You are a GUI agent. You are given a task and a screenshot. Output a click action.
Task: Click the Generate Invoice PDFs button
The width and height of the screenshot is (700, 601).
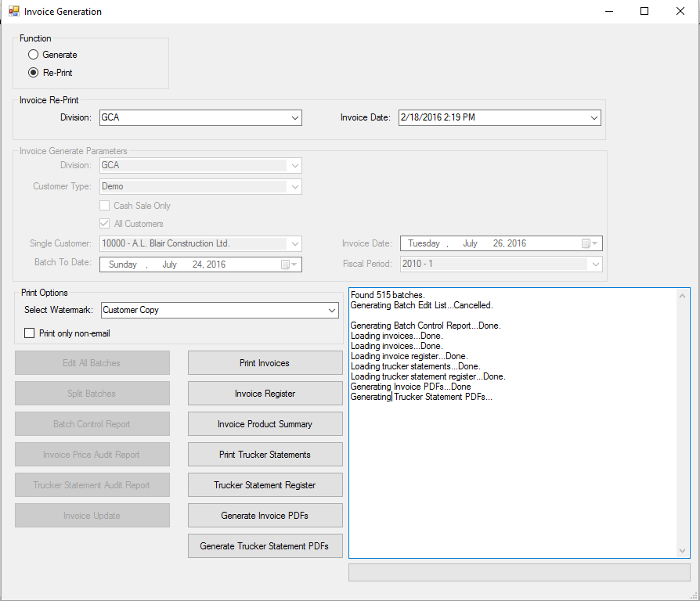click(x=265, y=516)
